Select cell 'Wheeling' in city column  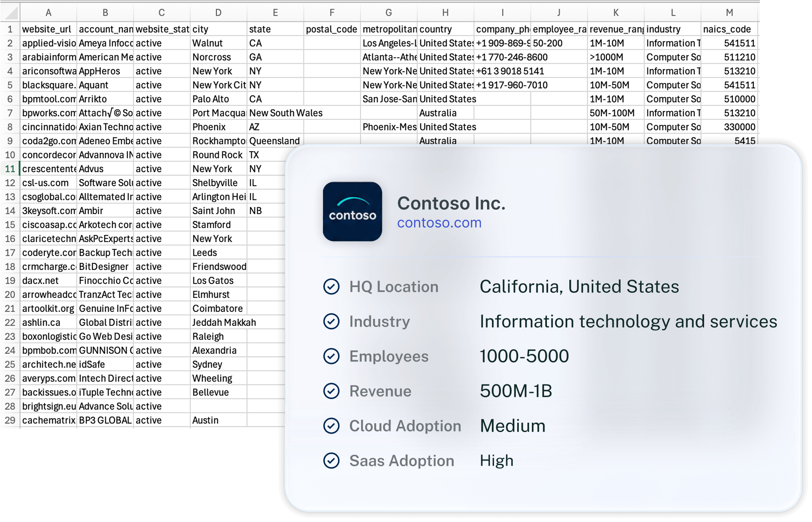[x=219, y=378]
